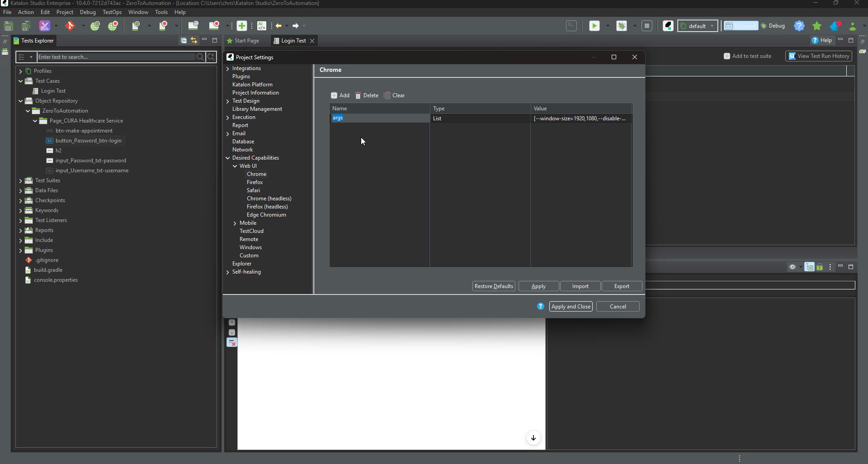
Task: Click the Spy Windows toolbar icon
Action: tap(193, 26)
